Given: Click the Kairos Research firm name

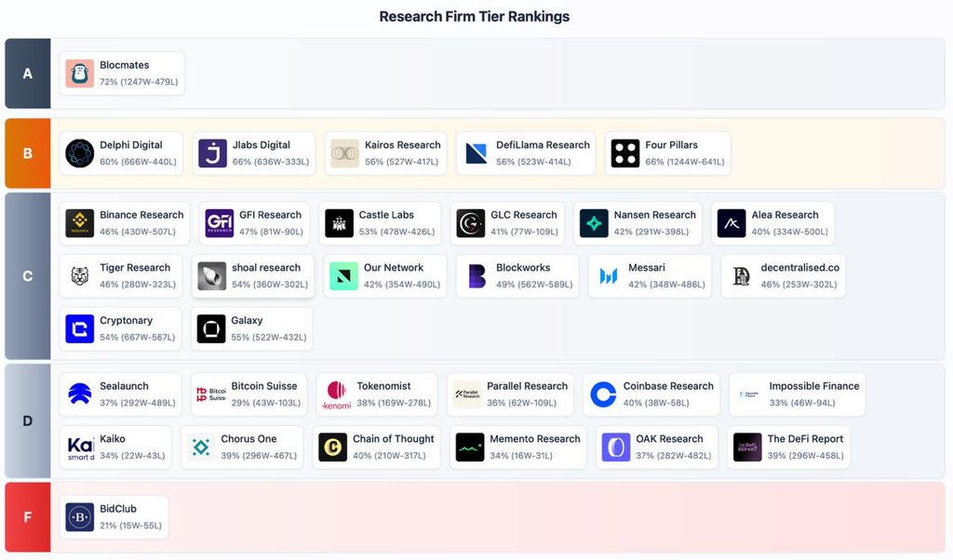Looking at the screenshot, I should click(402, 145).
